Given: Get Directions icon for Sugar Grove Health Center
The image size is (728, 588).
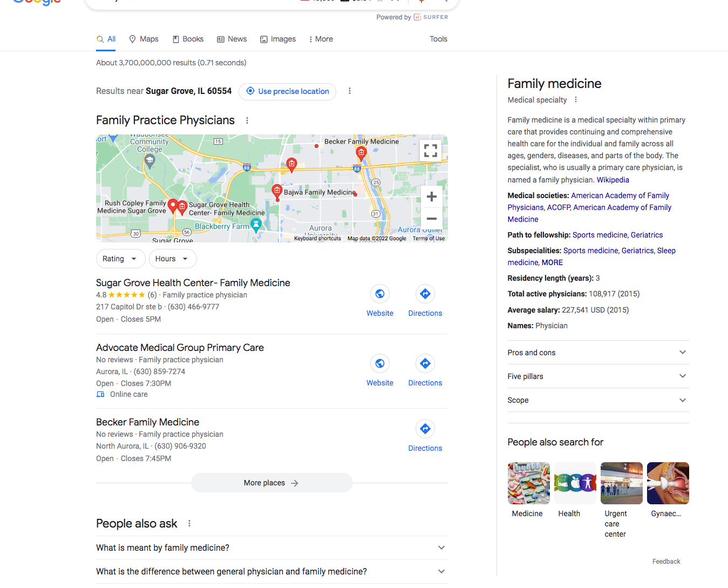Looking at the screenshot, I should [425, 294].
